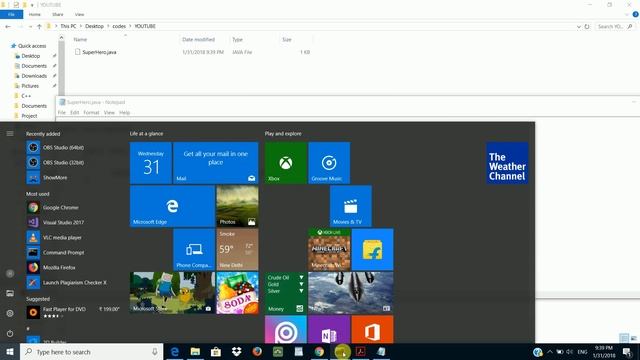Open Command Prompt from Most used list
640x360 pixels.
pos(55,253)
